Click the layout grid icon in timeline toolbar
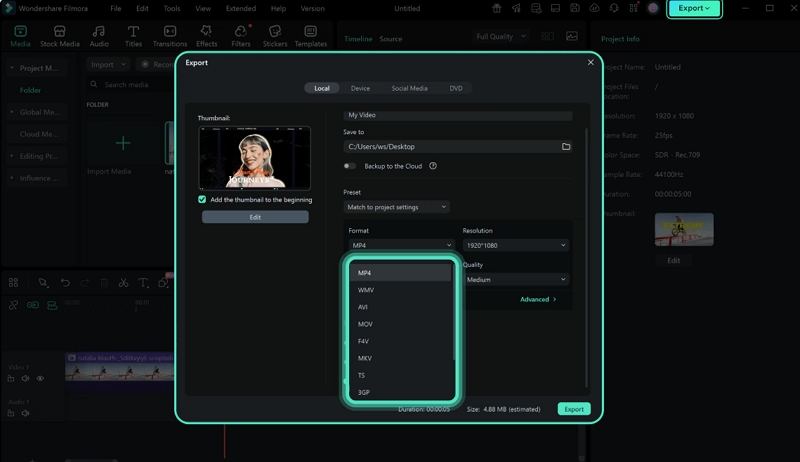The height and width of the screenshot is (462, 800). [13, 283]
